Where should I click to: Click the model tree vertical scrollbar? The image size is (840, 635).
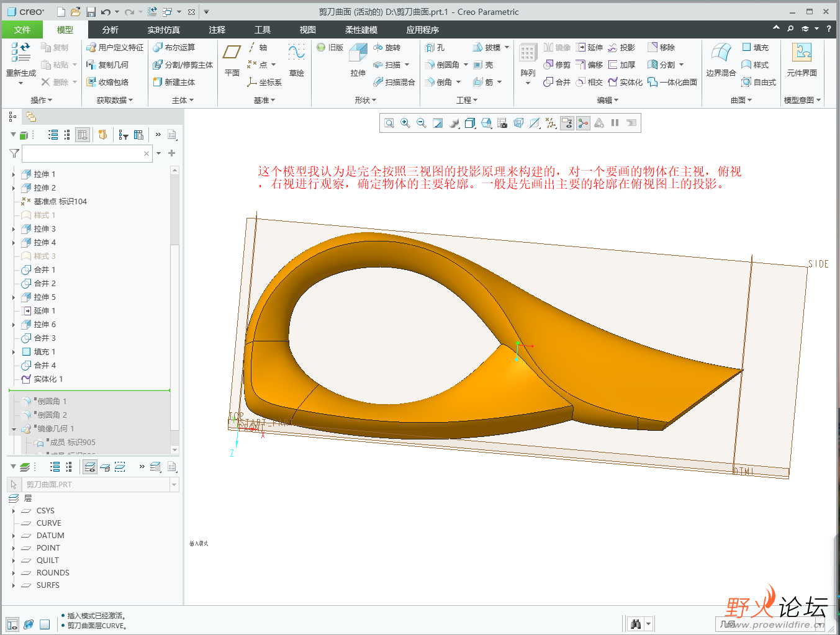point(174,310)
